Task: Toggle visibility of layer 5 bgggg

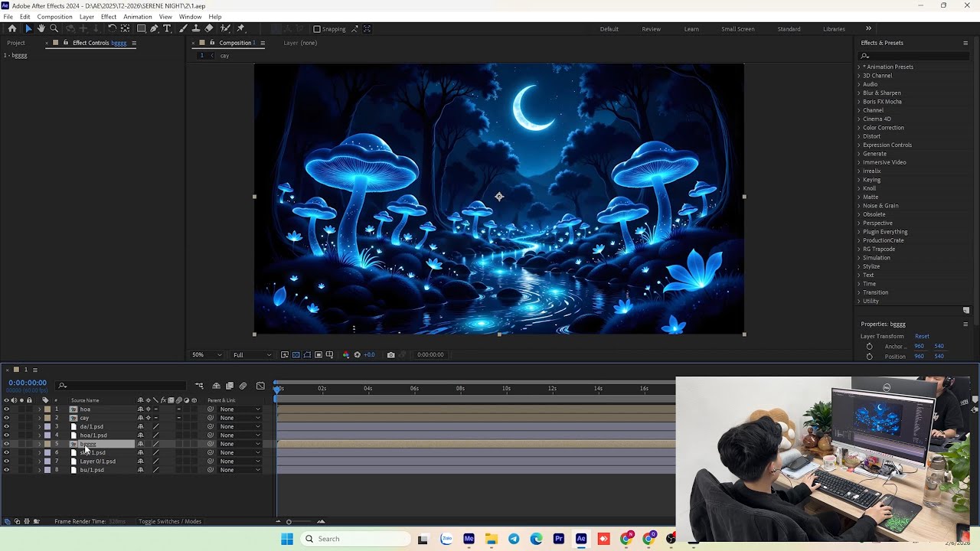Action: coord(6,444)
